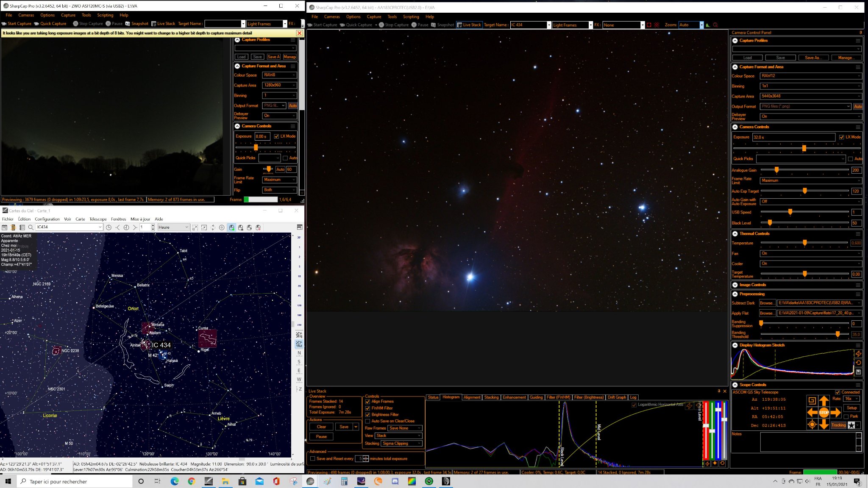Screen dimensions: 868x488
Task: Click the zoom-out icon in Cartes du Ciel toolbar
Action: click(x=204, y=227)
